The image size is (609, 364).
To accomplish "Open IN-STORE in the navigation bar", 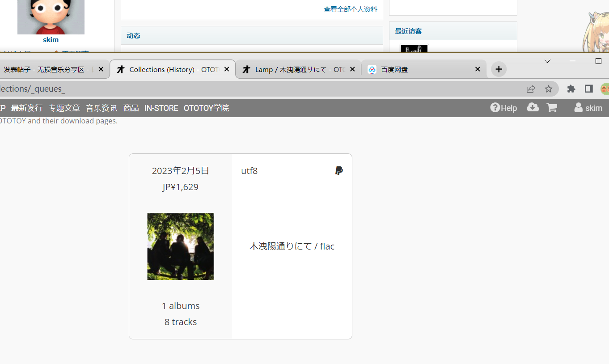I will coord(161,108).
